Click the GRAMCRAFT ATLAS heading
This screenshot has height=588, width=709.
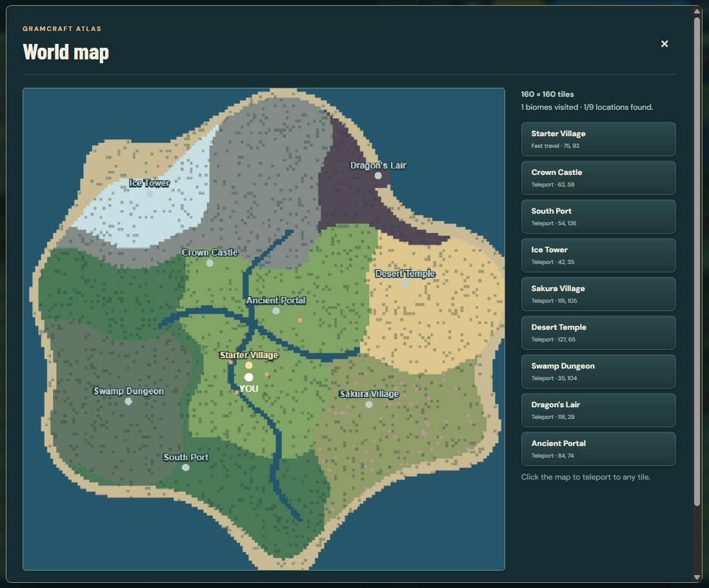click(x=62, y=28)
